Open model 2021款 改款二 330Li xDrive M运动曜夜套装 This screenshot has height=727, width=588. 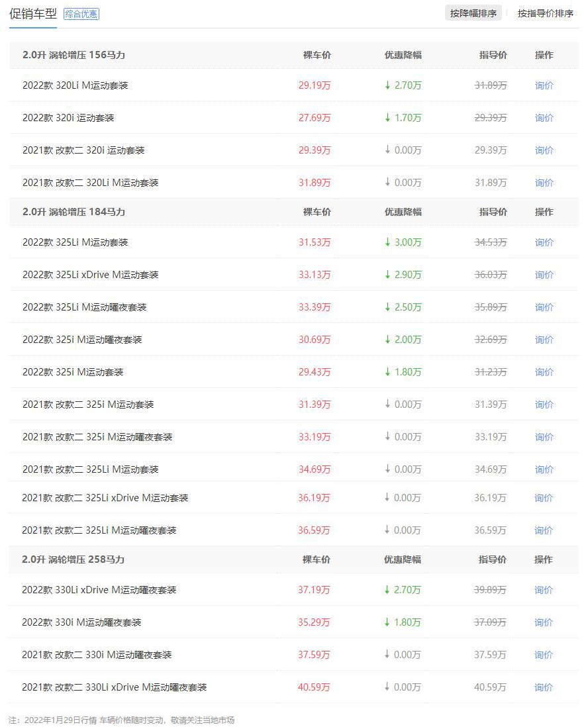coord(114,687)
